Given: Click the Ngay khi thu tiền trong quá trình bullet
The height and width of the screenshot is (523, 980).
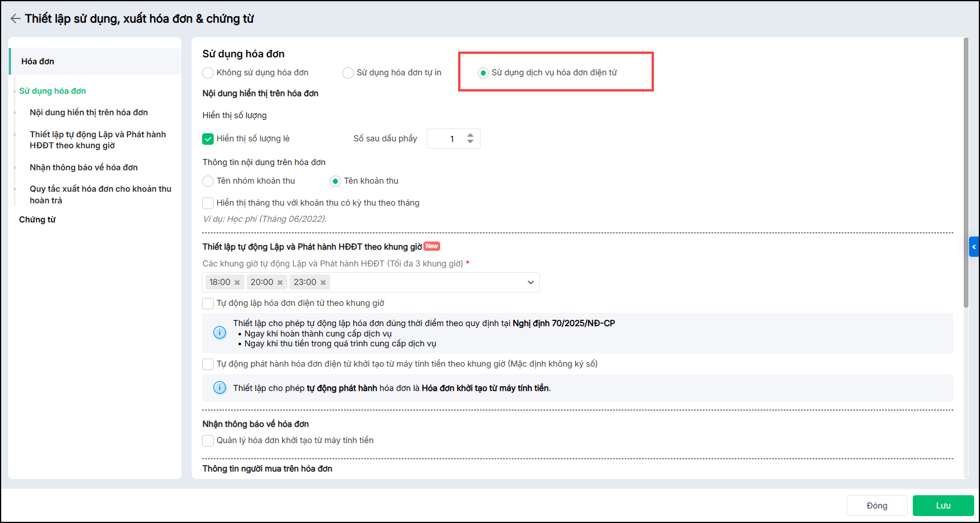Looking at the screenshot, I should pos(341,343).
